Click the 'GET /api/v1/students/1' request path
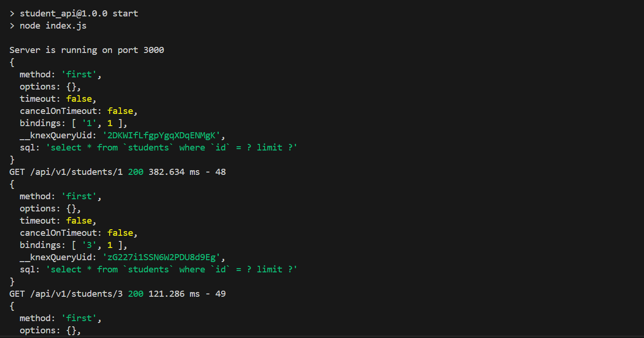This screenshot has width=644, height=338. [66, 172]
